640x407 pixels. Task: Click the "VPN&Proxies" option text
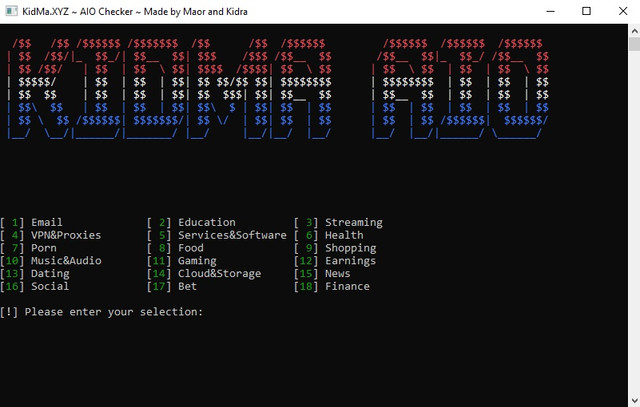coord(66,235)
